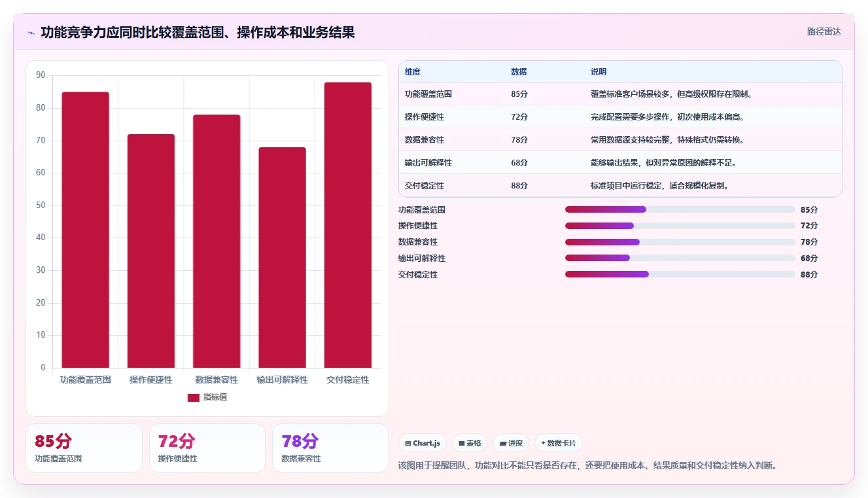Click x-axis label 数据兼容性 under the chart

[217, 380]
